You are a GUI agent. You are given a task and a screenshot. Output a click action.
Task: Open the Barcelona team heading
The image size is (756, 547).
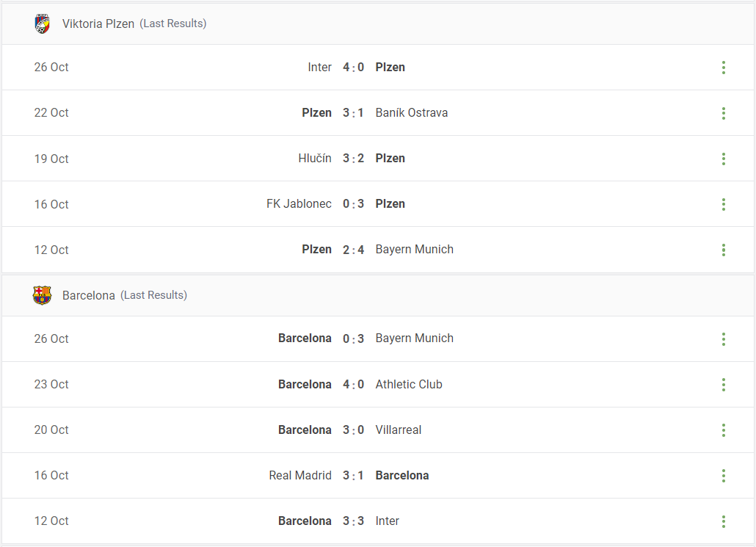(89, 295)
